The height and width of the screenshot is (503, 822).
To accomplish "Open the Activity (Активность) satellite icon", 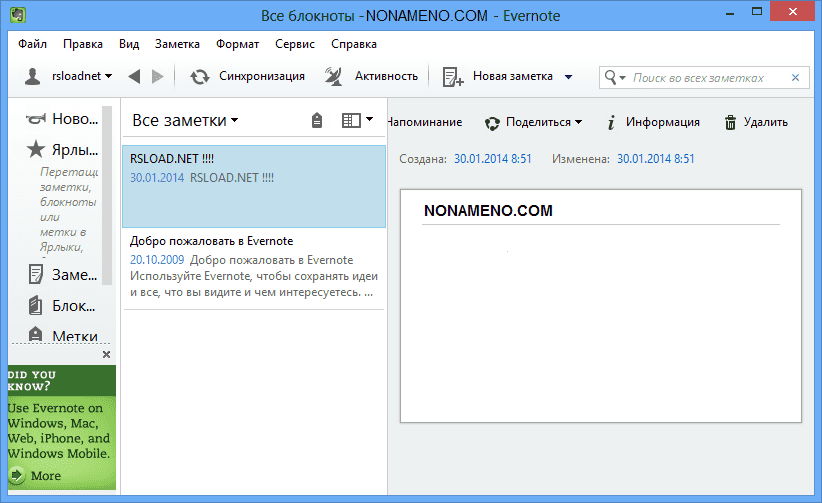I will (x=335, y=77).
